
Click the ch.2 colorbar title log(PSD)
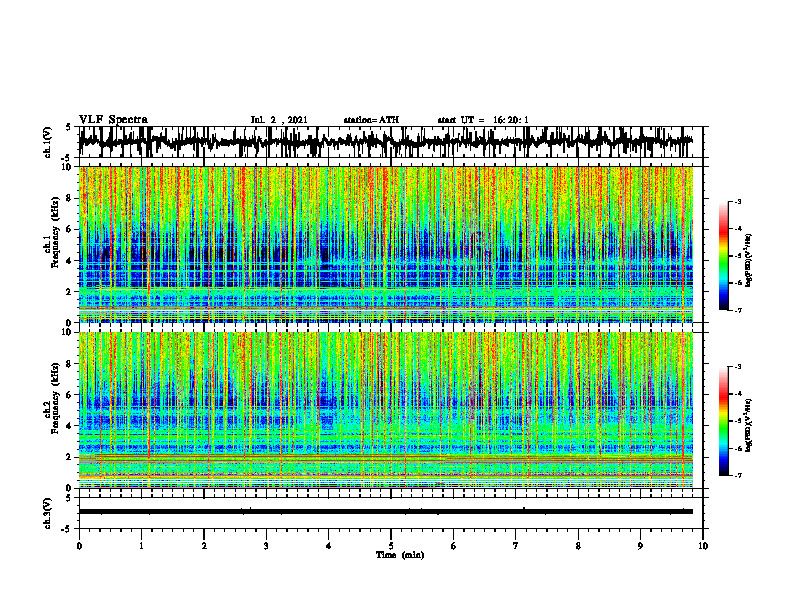click(749, 424)
